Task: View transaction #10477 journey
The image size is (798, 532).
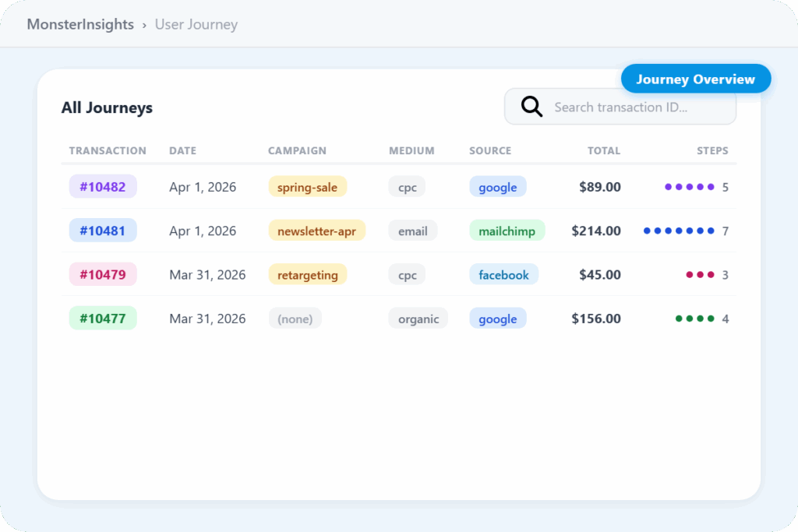Action: tap(103, 318)
